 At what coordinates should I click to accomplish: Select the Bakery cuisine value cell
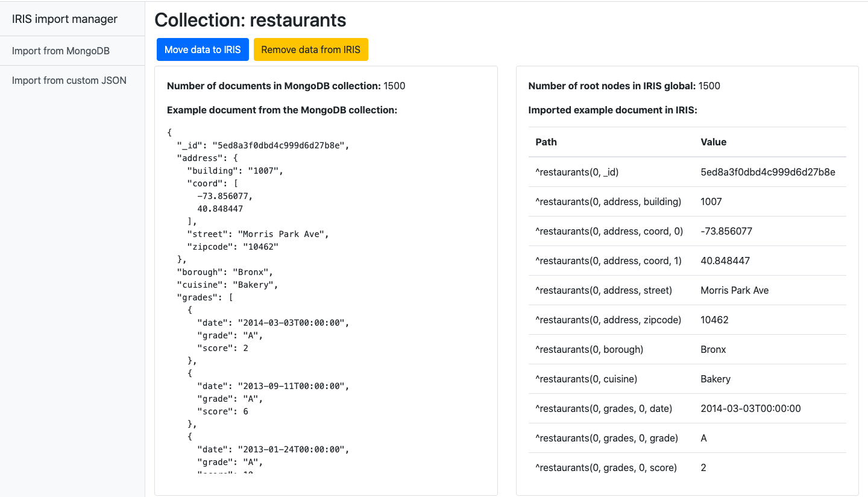pos(715,379)
